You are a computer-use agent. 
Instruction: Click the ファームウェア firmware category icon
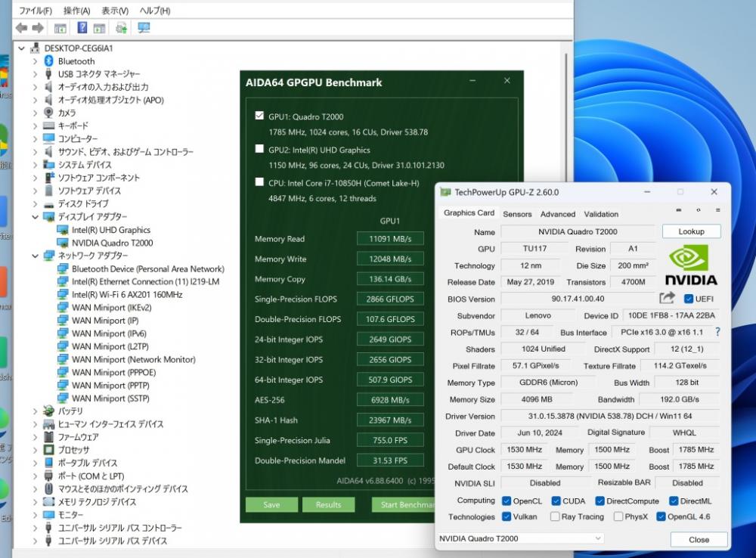click(48, 437)
